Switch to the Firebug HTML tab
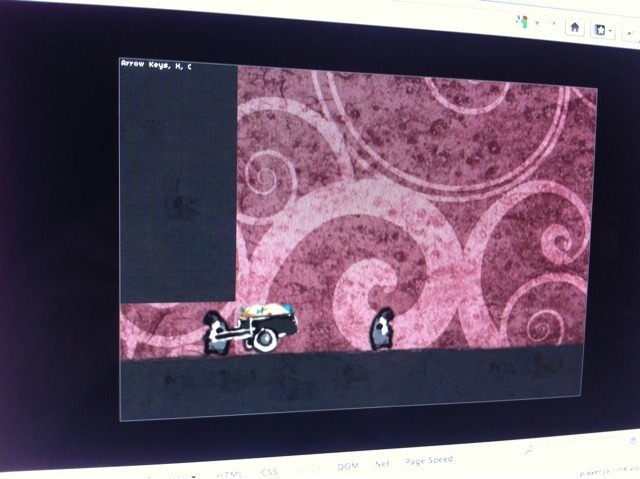This screenshot has width=640, height=479. pyautogui.click(x=230, y=474)
